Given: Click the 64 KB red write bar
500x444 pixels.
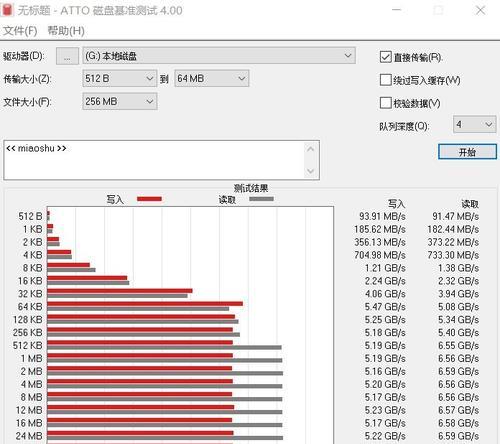Looking at the screenshot, I should coord(145,304).
